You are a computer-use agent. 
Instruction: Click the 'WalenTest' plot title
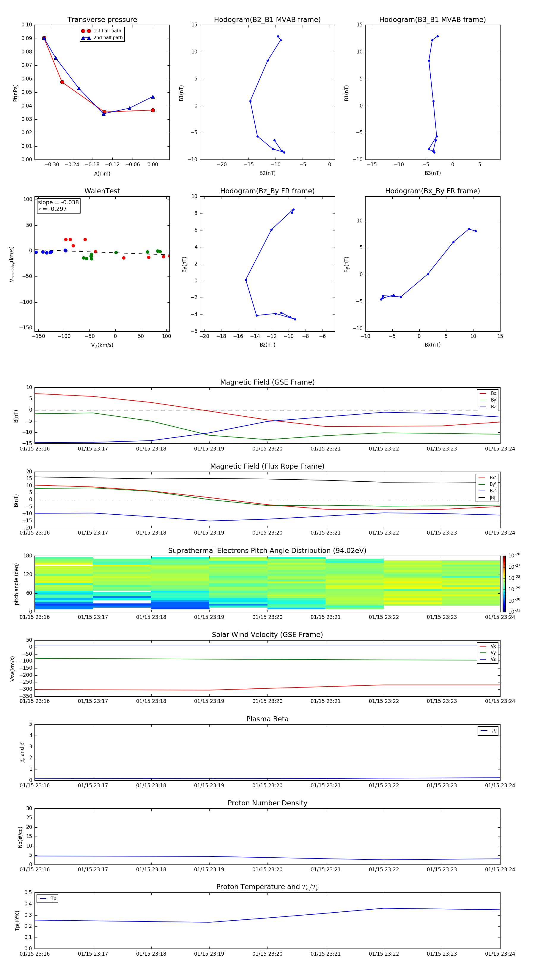pos(102,191)
